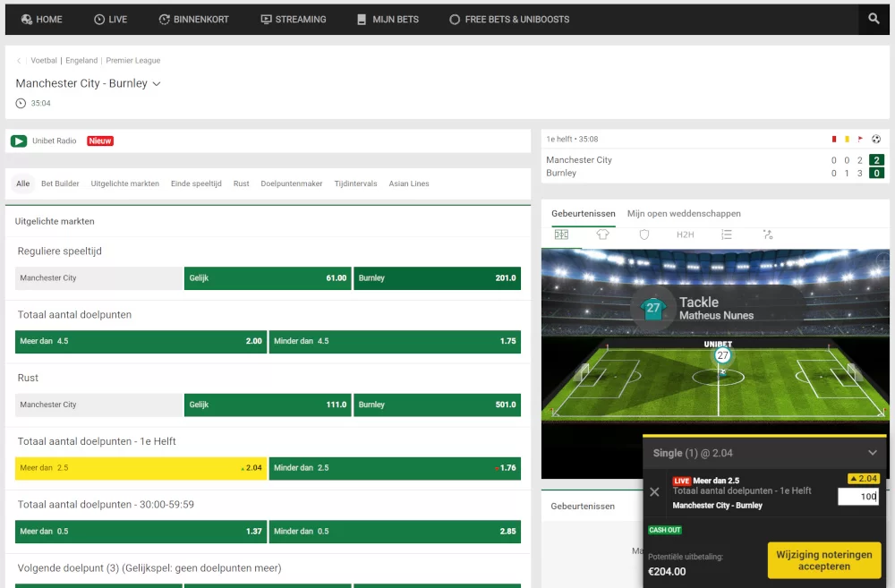Select Meer dan 4.5 at 2.00
This screenshot has width=895, height=588.
pos(141,341)
